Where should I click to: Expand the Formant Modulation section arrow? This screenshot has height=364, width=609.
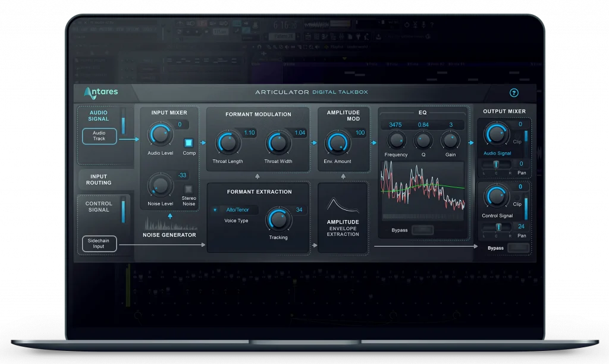[257, 176]
